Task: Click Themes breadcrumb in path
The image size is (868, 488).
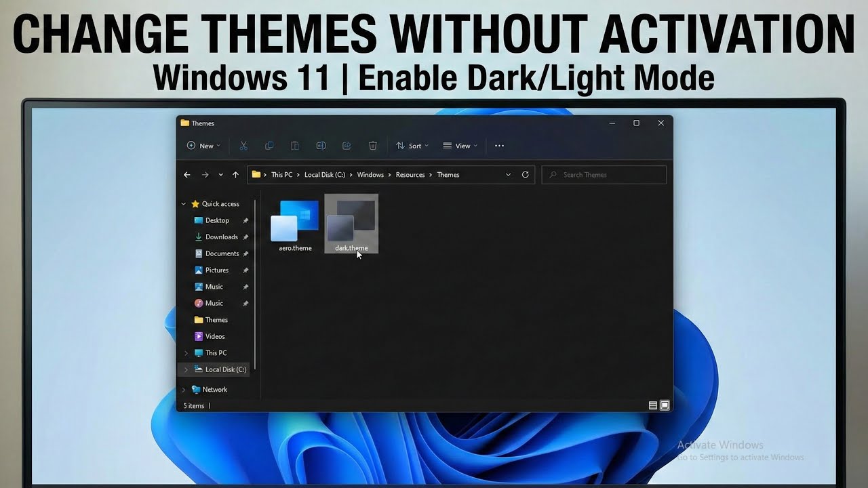Action: coord(448,175)
